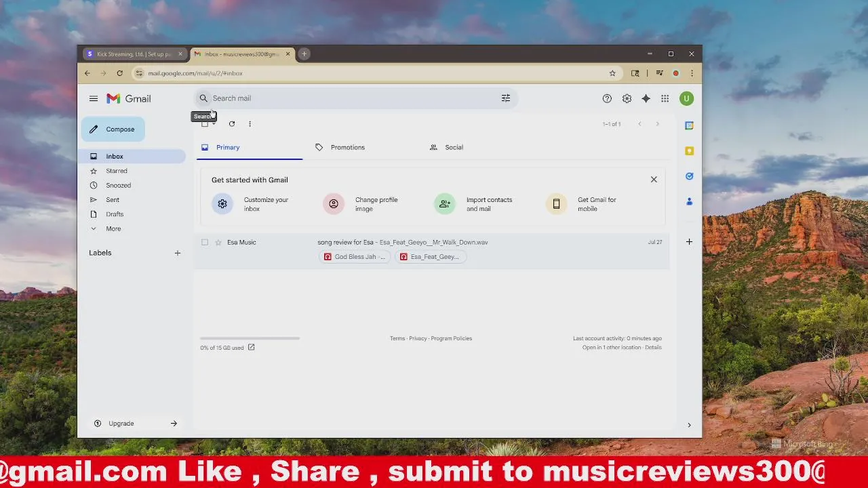Open the Google apps grid
Image resolution: width=868 pixels, height=488 pixels.
665,99
